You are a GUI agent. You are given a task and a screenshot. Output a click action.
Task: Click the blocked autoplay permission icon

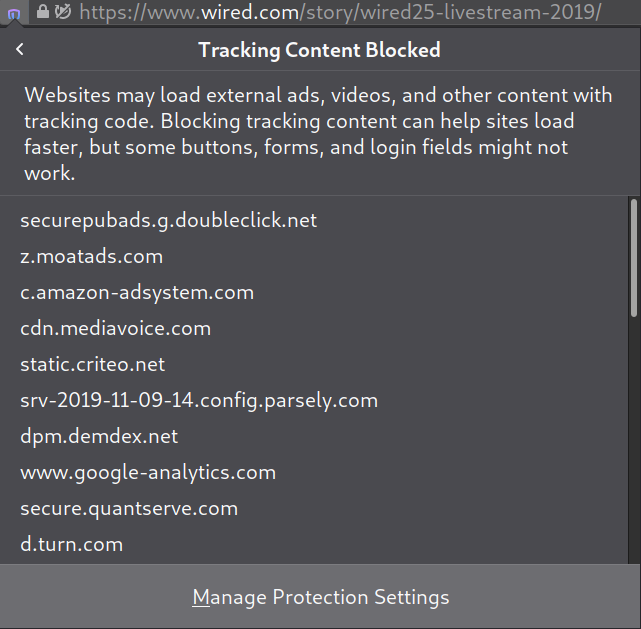(x=64, y=12)
